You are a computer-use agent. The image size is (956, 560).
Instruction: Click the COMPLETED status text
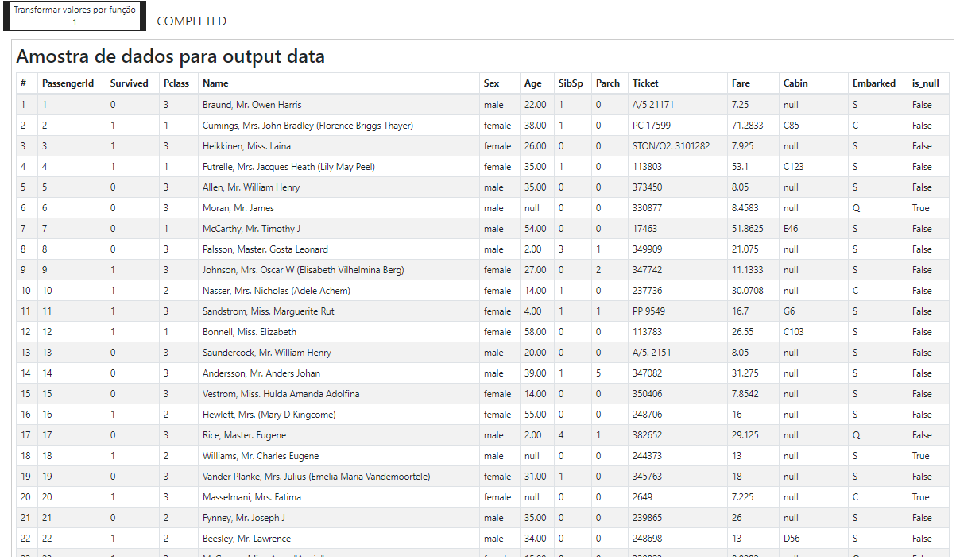point(192,21)
